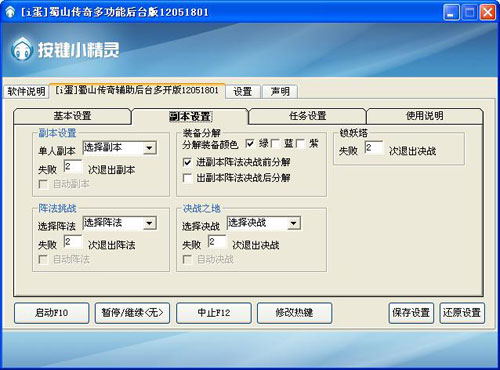
Task: Edit 决战之地 failure count field
Action: 217,242
